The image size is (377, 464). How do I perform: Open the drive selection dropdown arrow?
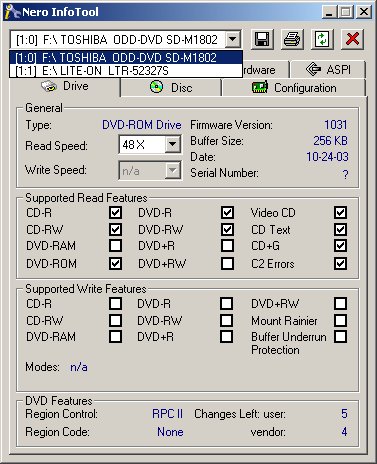pos(233,40)
